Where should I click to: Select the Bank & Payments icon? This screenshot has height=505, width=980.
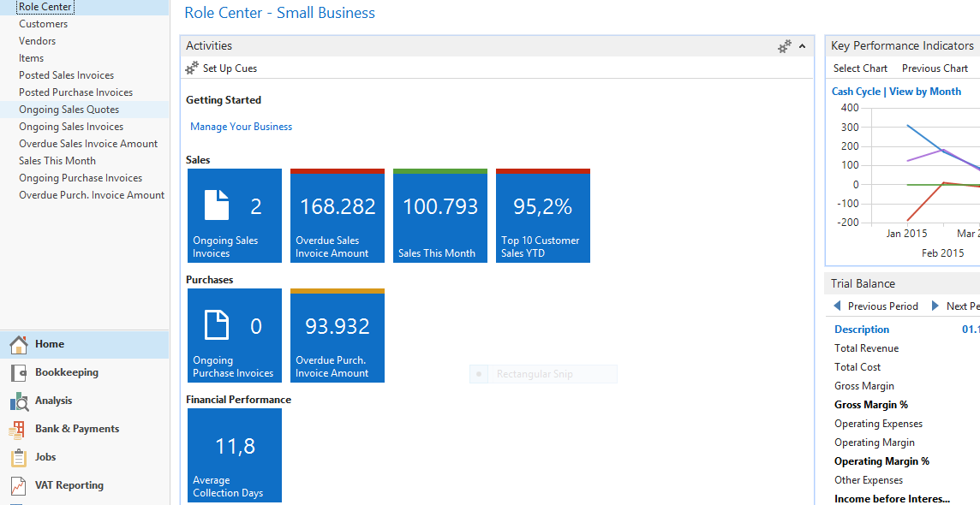coord(19,430)
